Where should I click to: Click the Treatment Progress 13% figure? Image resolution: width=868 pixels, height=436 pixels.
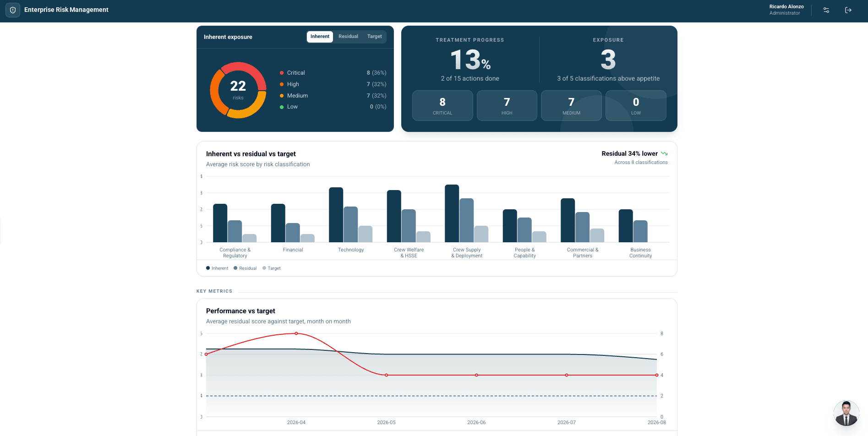(470, 60)
